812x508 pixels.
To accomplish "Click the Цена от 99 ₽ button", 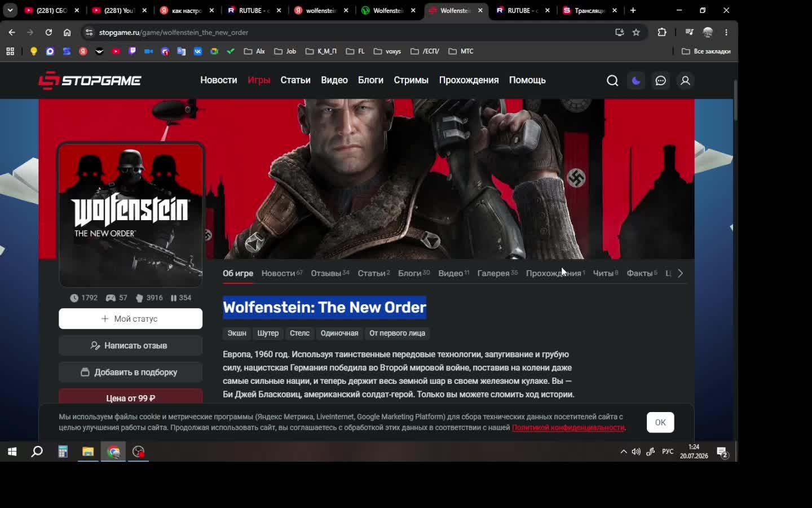I will [130, 396].
